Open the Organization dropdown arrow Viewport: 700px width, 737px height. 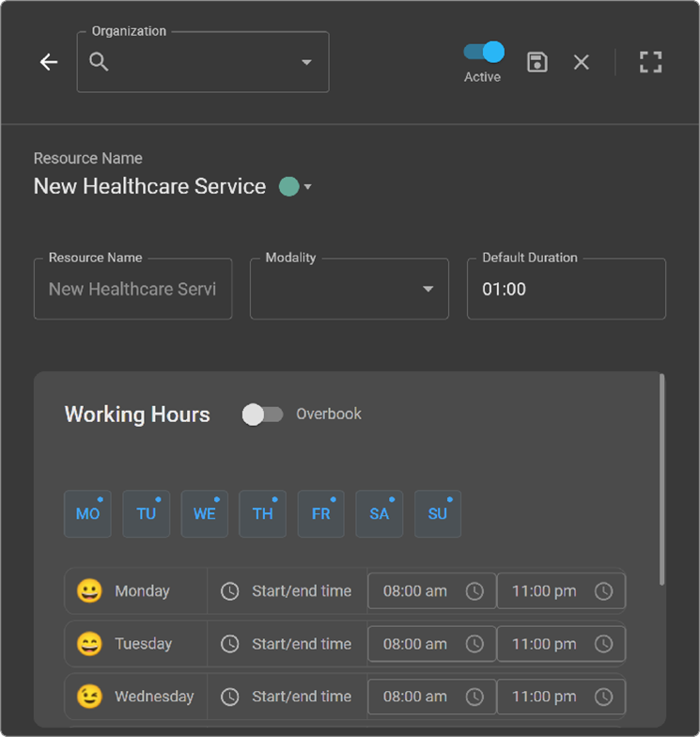pos(306,62)
